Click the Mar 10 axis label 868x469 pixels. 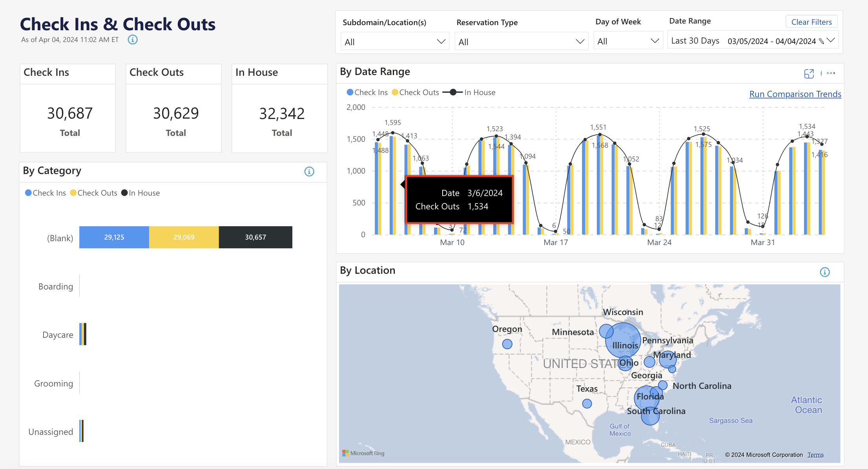452,242
